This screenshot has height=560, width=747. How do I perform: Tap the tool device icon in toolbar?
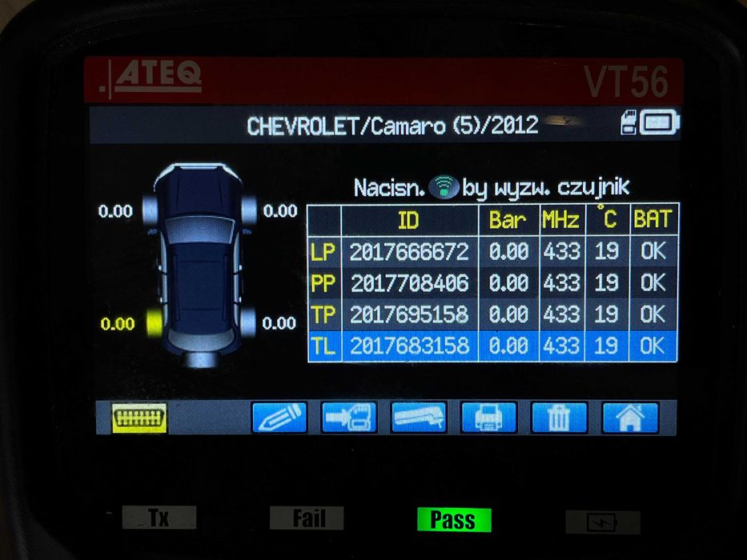pos(419,418)
